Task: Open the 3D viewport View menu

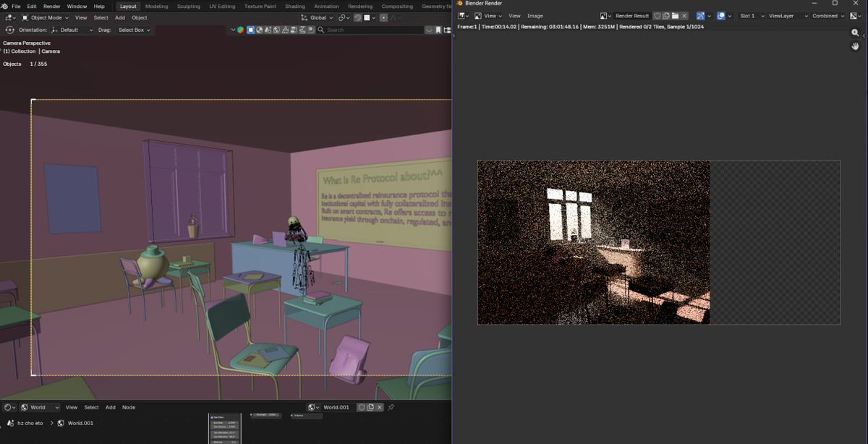Action: [x=81, y=17]
